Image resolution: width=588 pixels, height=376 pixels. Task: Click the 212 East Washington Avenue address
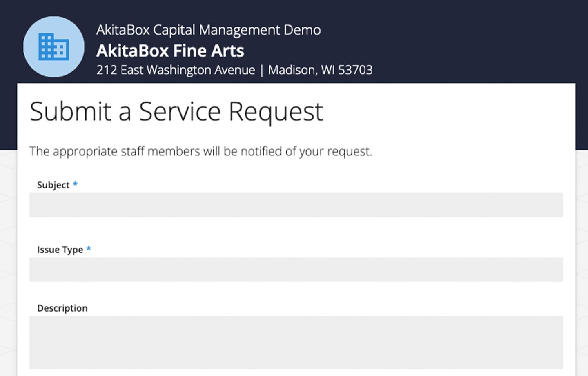176,70
